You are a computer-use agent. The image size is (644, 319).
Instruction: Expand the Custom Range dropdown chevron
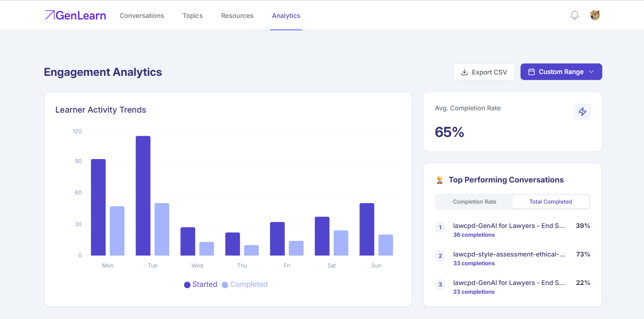[591, 72]
